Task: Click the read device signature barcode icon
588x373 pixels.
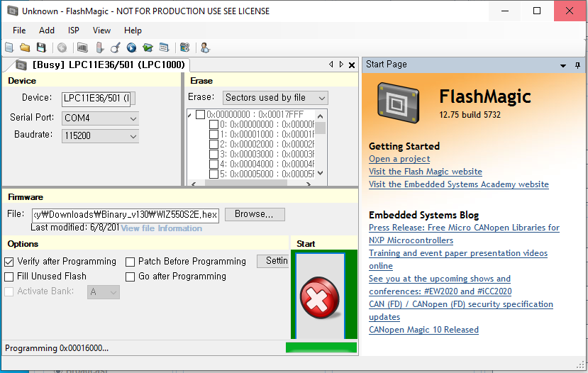Action: [x=82, y=48]
